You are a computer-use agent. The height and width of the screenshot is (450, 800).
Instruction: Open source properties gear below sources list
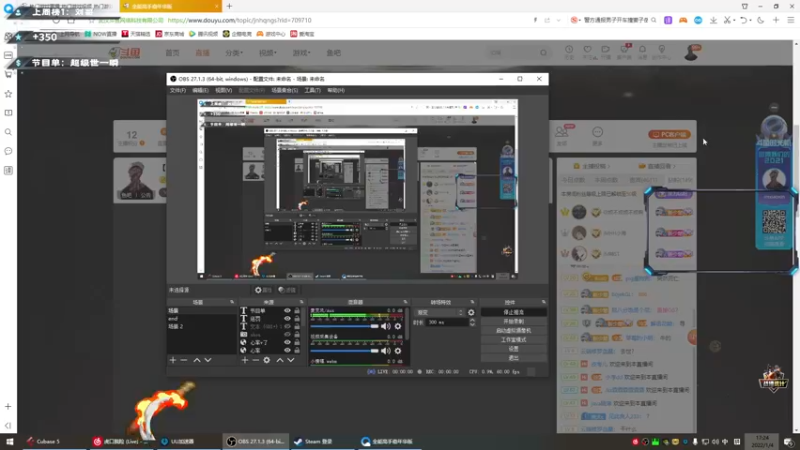click(267, 360)
